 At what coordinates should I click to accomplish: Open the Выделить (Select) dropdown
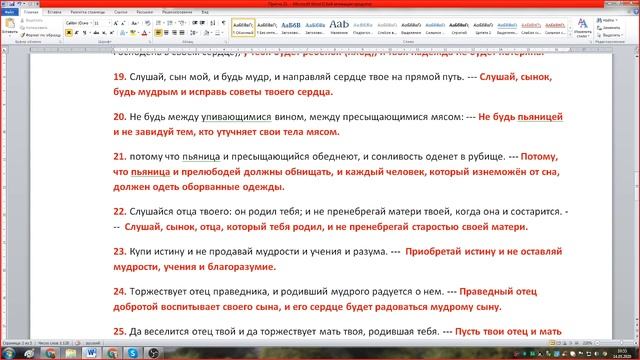tap(609, 35)
